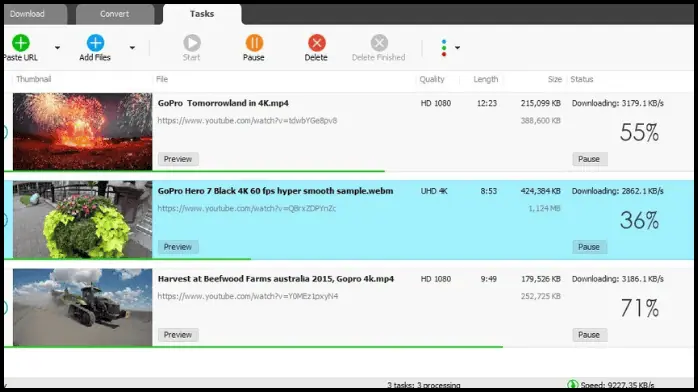
Task: Click the Thumbnail column header
Action: pyautogui.click(x=33, y=79)
